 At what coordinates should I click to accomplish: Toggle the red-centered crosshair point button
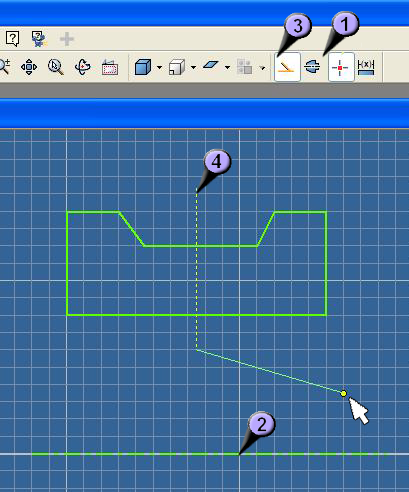click(x=341, y=67)
